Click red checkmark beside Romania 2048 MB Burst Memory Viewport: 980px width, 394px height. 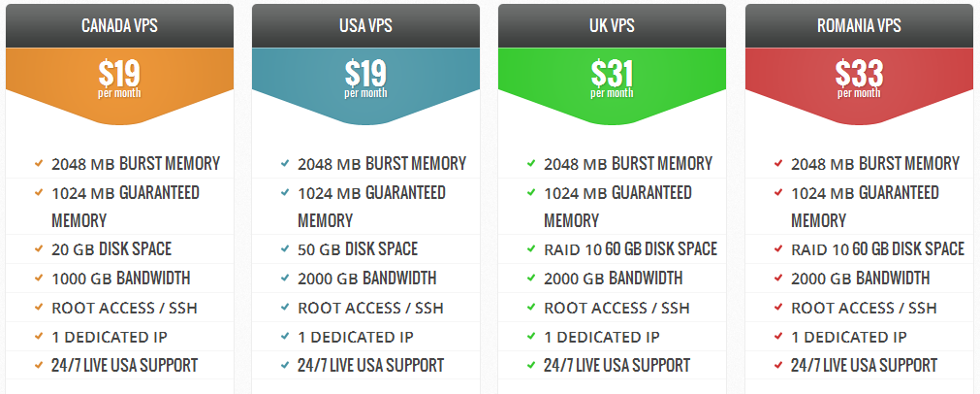[777, 164]
